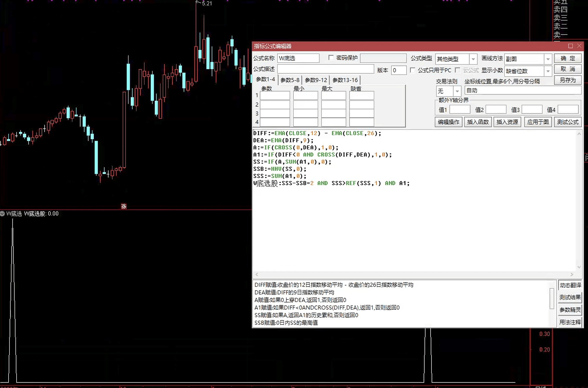Screen dimensions: 588x388
Task: Close the formula editor window
Action: 579,46
